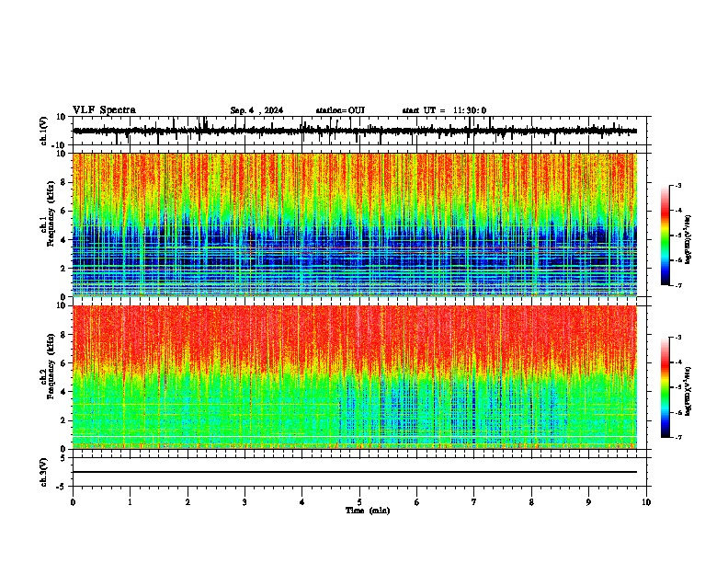Click time axis tick label '9'
728x563 pixels.
coord(588,502)
